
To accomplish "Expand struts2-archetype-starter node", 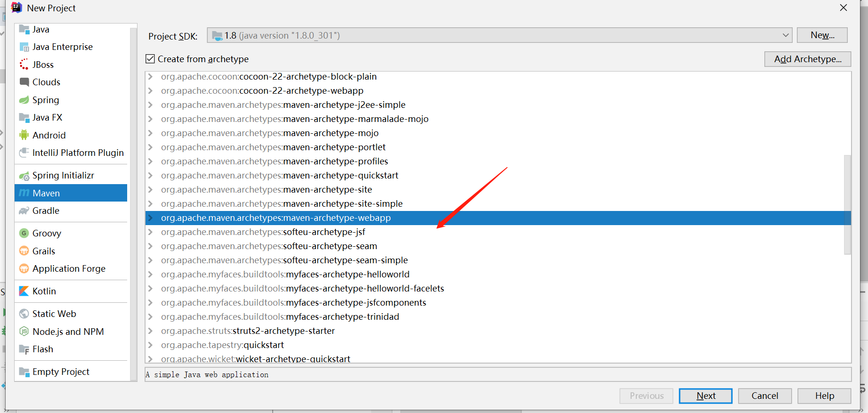I will (150, 331).
